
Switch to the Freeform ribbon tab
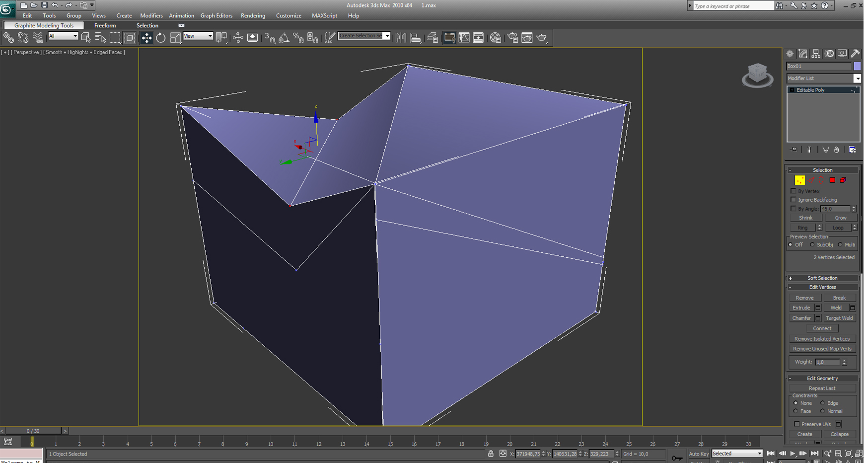105,26
